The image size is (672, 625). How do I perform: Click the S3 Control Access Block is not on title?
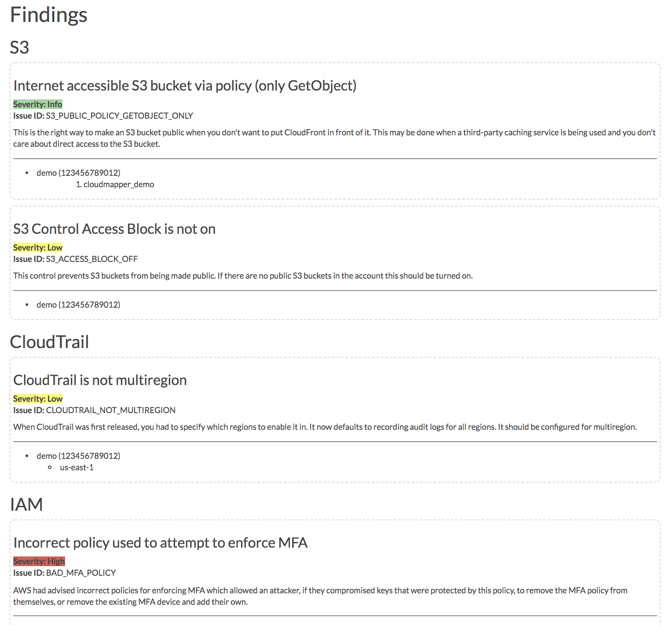pyautogui.click(x=114, y=229)
